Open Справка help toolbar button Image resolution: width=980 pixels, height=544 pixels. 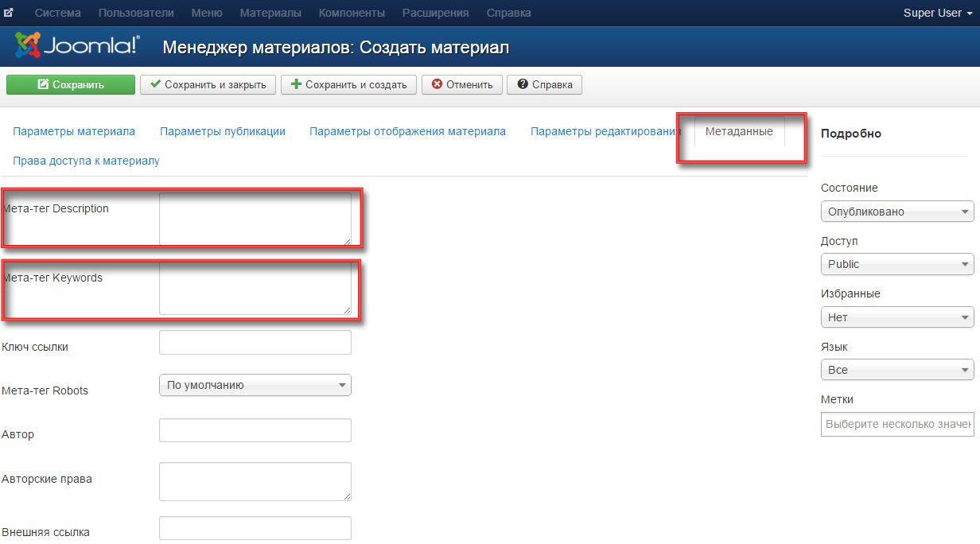(545, 84)
